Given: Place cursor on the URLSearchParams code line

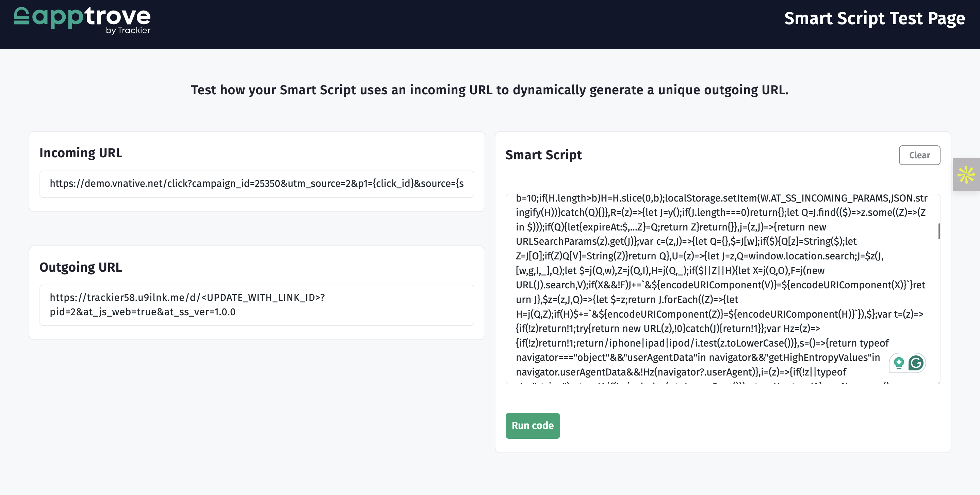Looking at the screenshot, I should [x=686, y=241].
